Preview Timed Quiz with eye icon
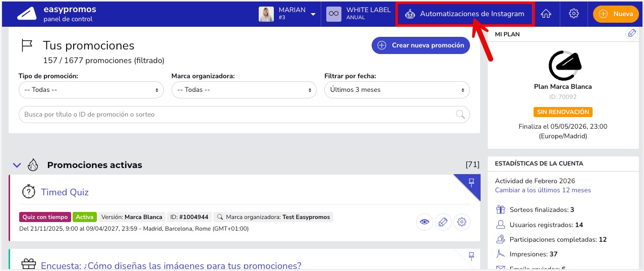The width and height of the screenshot is (644, 271). coord(425,222)
